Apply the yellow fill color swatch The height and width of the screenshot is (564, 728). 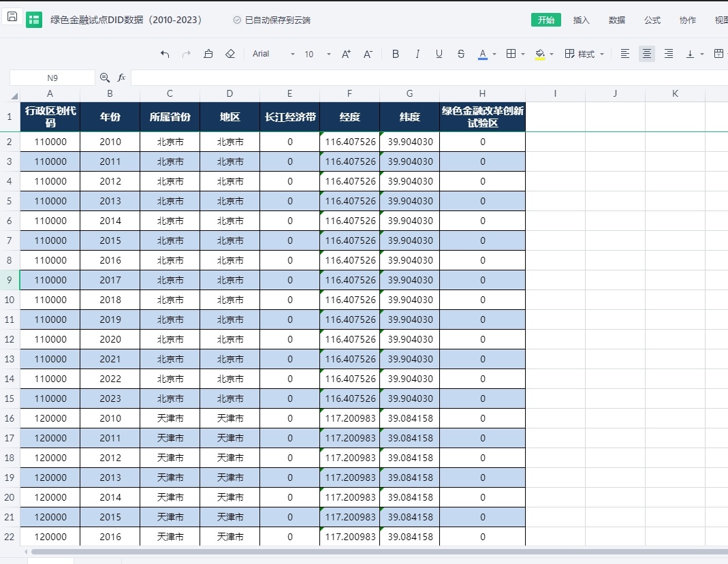tap(540, 54)
